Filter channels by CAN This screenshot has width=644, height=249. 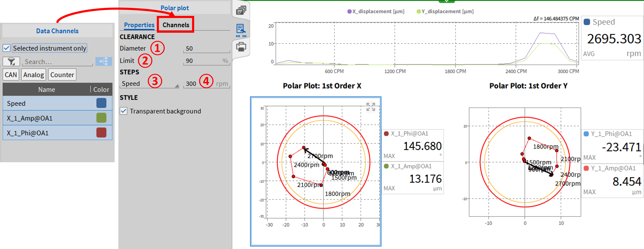coord(11,75)
